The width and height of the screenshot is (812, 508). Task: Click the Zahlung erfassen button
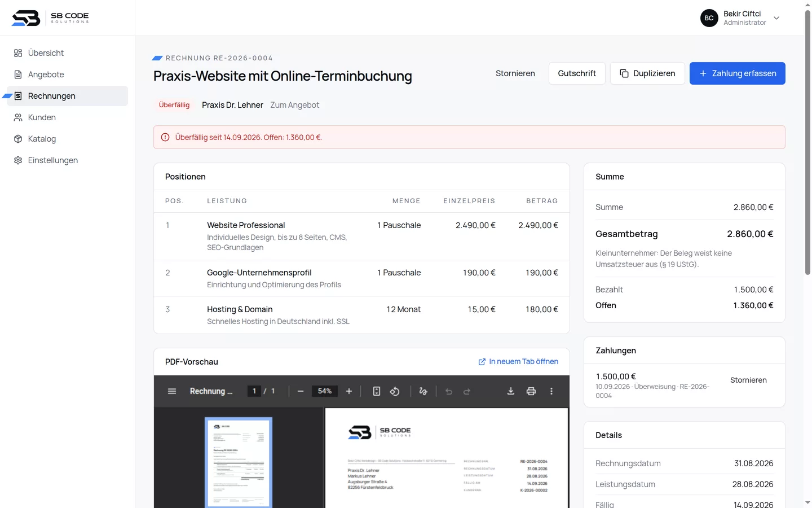738,73
